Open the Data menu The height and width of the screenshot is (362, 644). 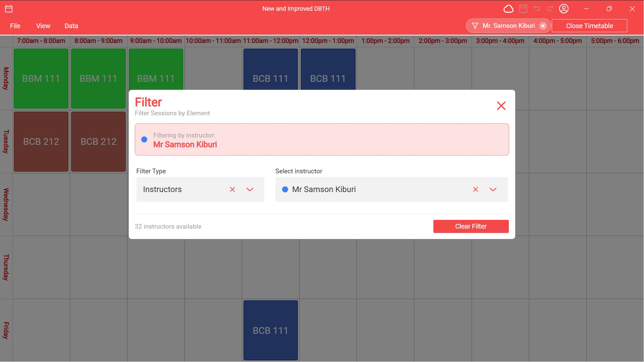tap(71, 26)
